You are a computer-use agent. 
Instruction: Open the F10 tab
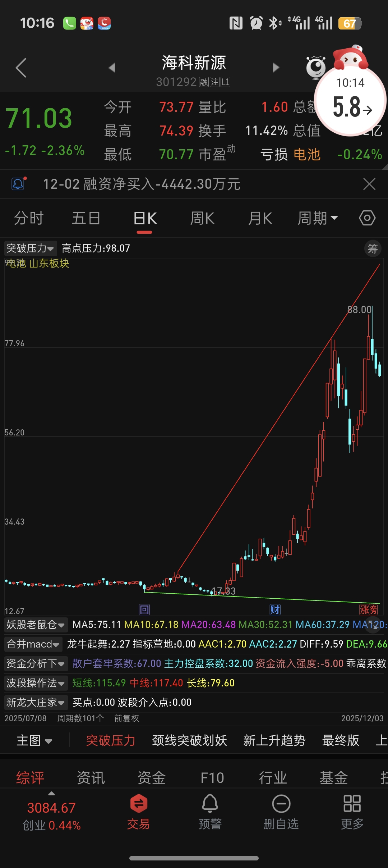pyautogui.click(x=212, y=778)
